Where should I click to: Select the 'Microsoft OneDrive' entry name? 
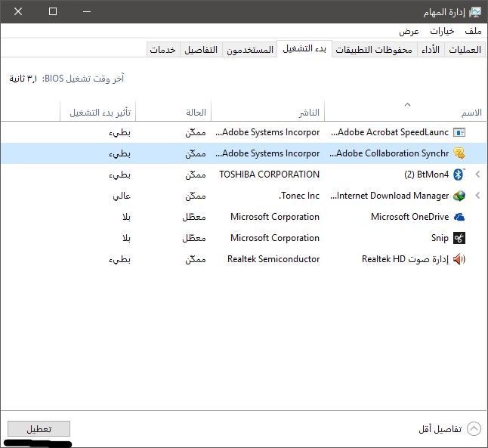point(410,217)
